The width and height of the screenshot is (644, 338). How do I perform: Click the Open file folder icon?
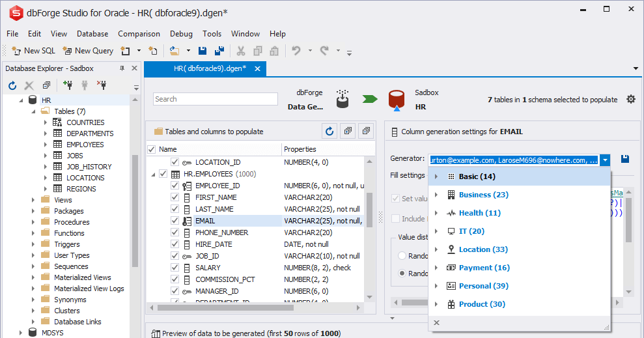(x=175, y=51)
